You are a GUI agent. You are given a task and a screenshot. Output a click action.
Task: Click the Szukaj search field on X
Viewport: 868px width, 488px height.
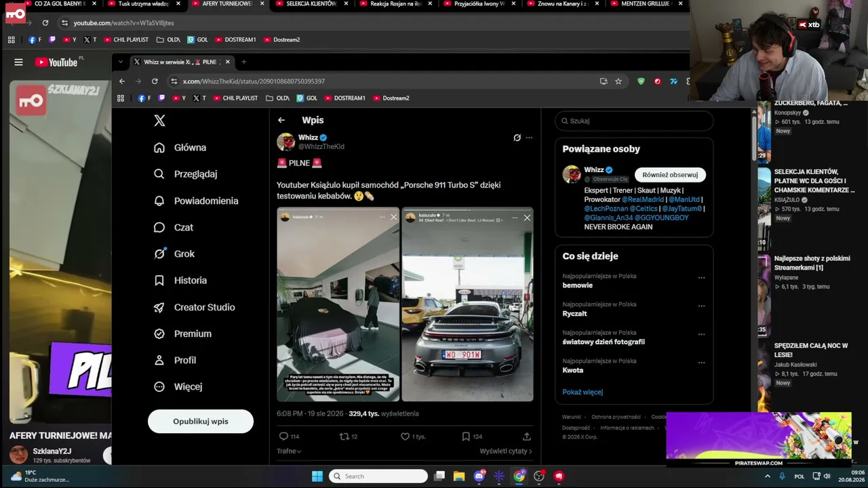click(x=634, y=121)
